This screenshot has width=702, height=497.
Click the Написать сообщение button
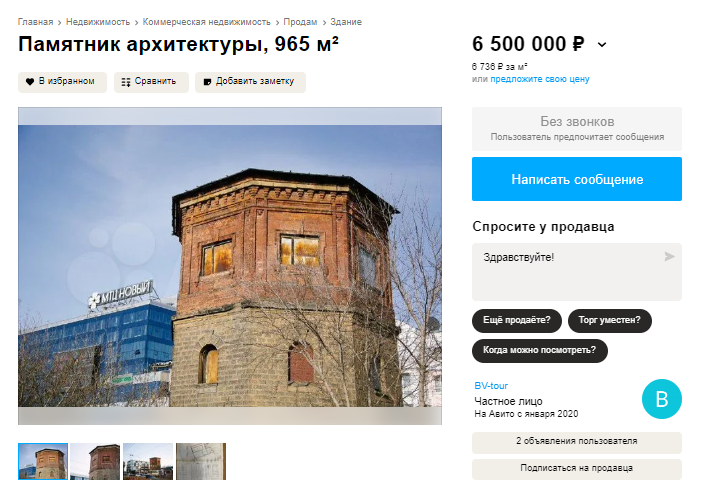pos(577,179)
